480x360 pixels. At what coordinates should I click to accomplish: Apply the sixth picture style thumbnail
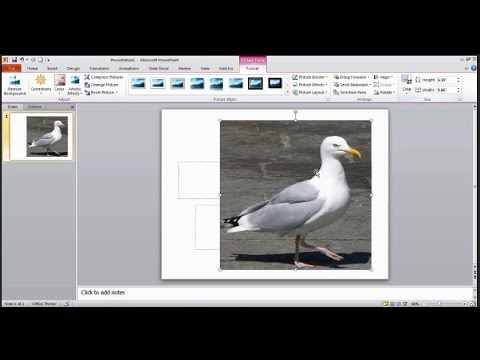point(236,83)
